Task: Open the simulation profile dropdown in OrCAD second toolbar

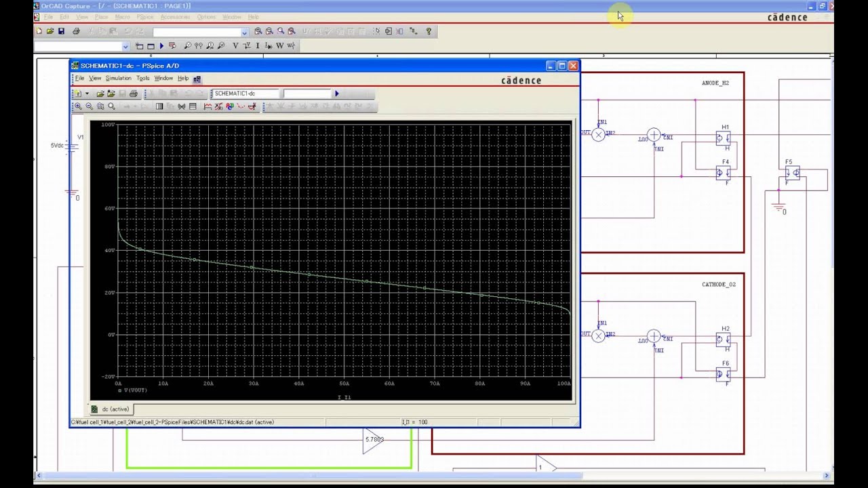Action: [x=125, y=46]
